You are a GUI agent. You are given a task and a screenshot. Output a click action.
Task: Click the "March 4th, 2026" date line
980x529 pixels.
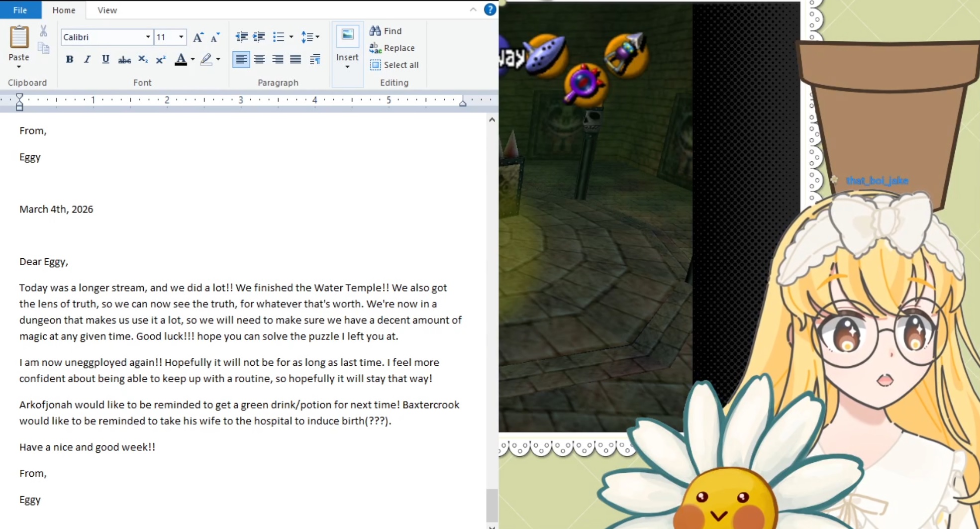click(56, 209)
